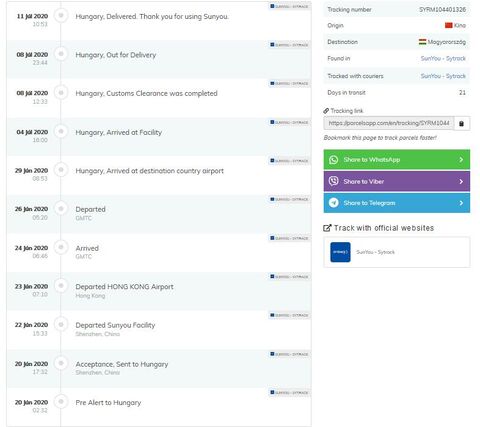Image resolution: width=480 pixels, height=427 pixels.
Task: Click the carrier badge on the Pre Alert to Hungary row
Action: pos(289,392)
